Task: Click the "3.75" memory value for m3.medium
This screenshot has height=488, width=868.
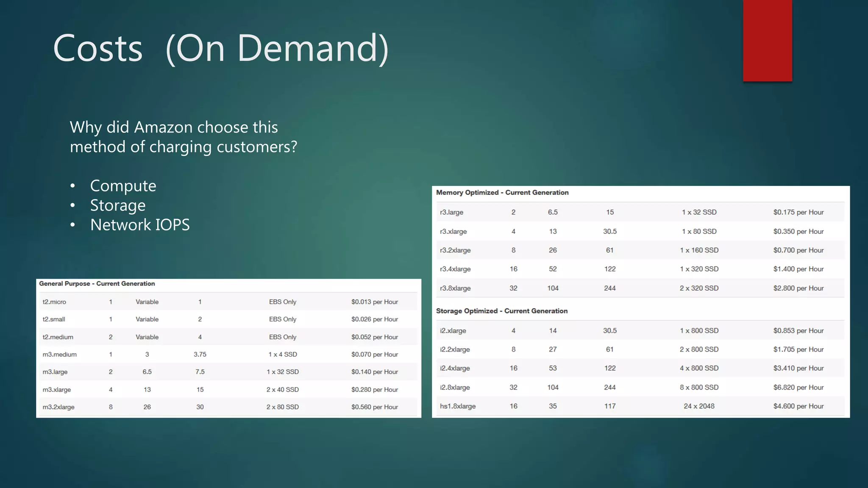Action: [x=200, y=354]
